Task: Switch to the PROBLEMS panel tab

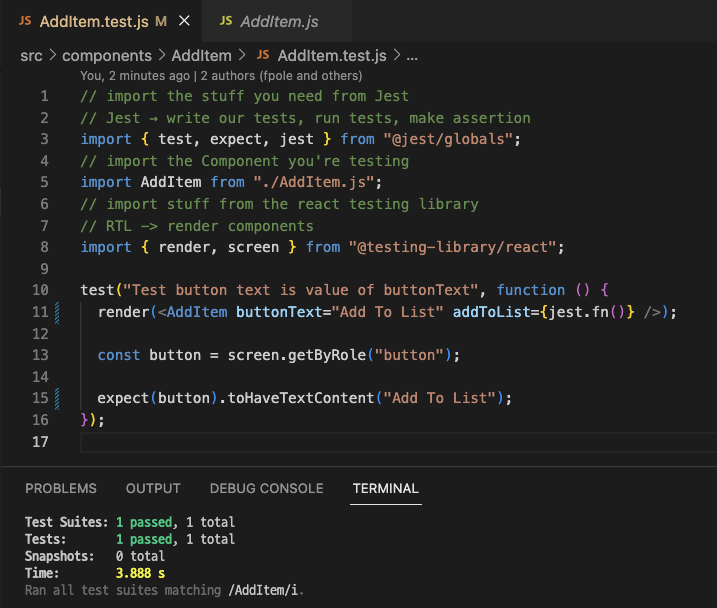Action: 61,488
